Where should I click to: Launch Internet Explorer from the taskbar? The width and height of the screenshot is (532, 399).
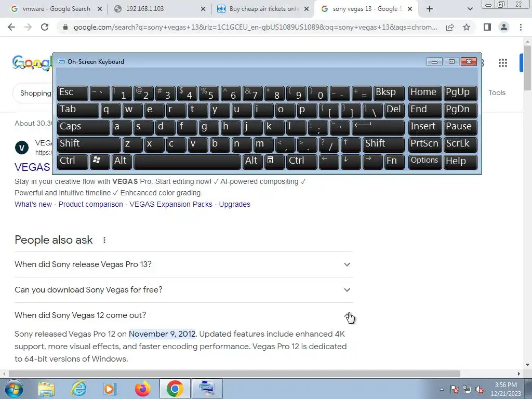click(x=78, y=389)
